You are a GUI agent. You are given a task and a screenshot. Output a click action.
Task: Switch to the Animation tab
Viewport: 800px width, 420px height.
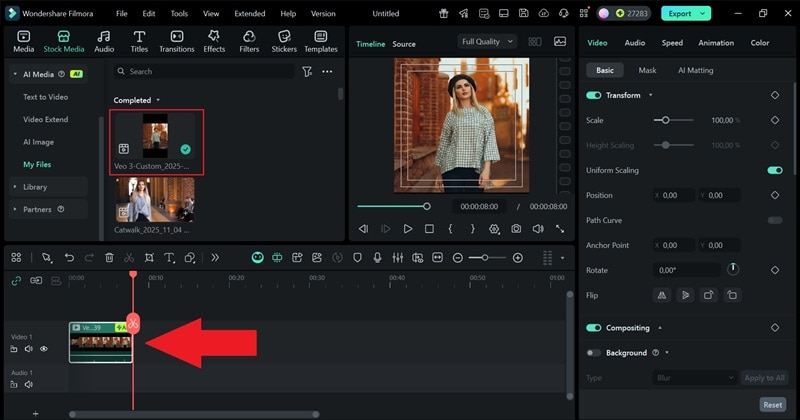click(x=715, y=43)
